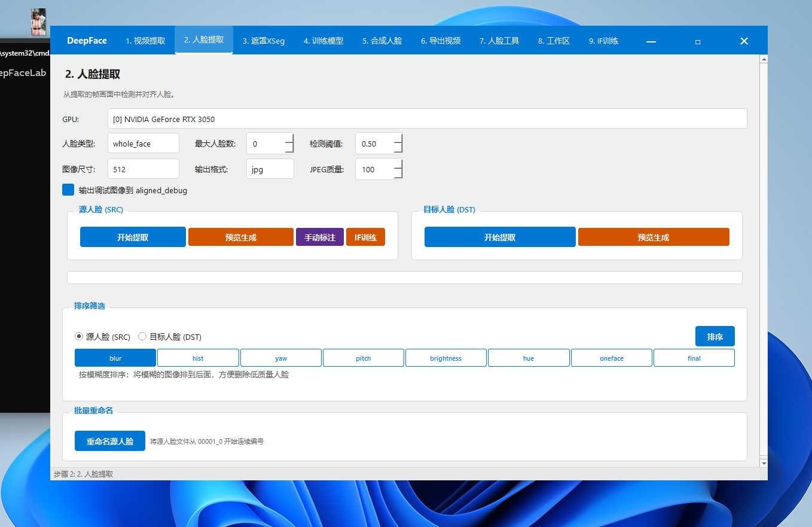812x527 pixels.
Task: Click the 最大人脸数 stepper arrows
Action: 289,144
